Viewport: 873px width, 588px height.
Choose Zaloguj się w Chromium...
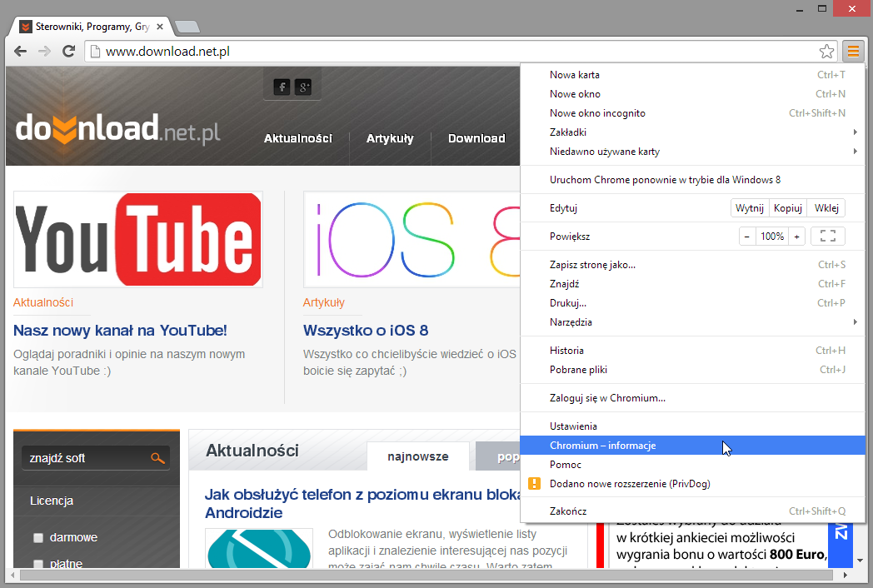point(692,397)
